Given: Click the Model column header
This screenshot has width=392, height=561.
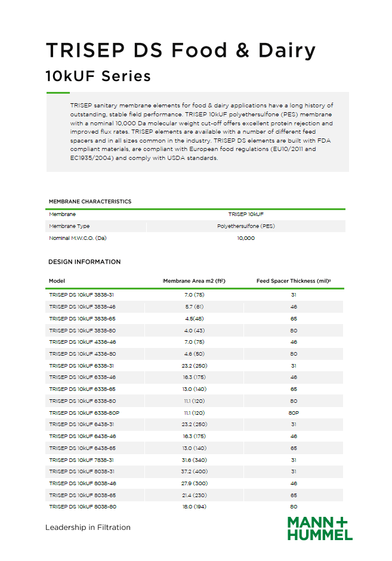Looking at the screenshot, I should [x=57, y=281].
